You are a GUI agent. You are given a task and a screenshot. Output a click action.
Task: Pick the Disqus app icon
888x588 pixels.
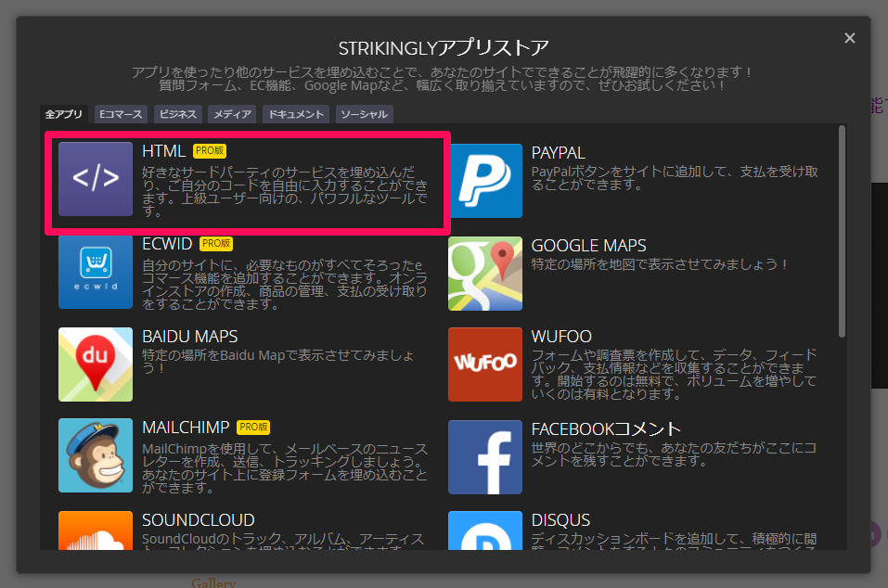pyautogui.click(x=485, y=530)
